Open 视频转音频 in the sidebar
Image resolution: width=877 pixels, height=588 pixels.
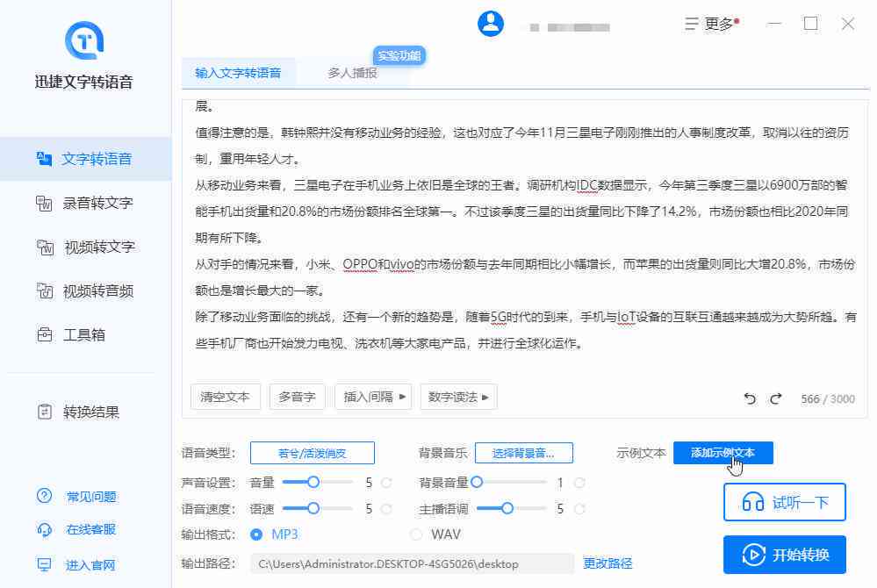[85, 290]
